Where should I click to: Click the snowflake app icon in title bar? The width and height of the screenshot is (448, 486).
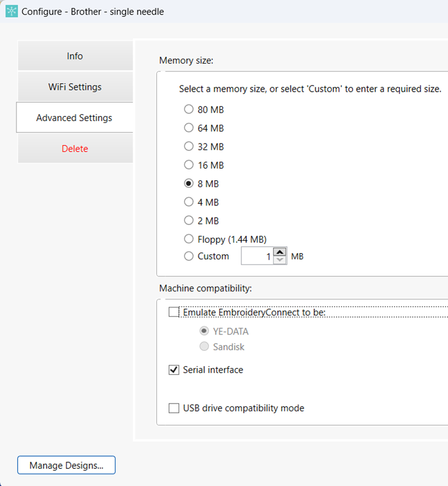point(12,12)
